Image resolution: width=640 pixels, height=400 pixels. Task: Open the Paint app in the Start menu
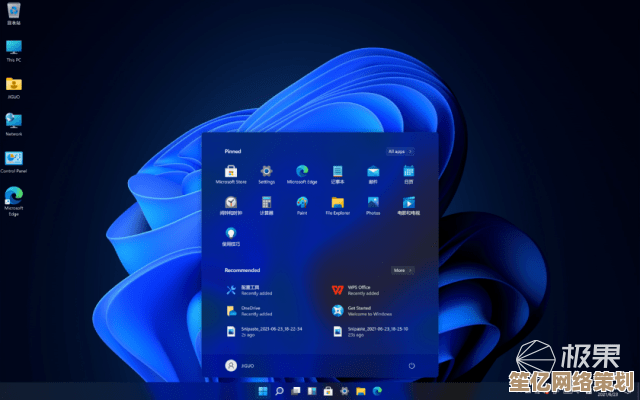302,203
